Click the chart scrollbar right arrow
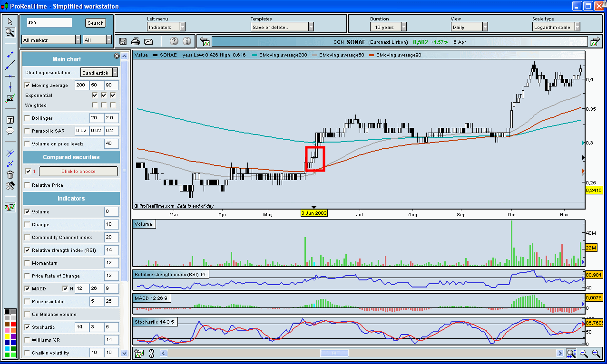 560,353
